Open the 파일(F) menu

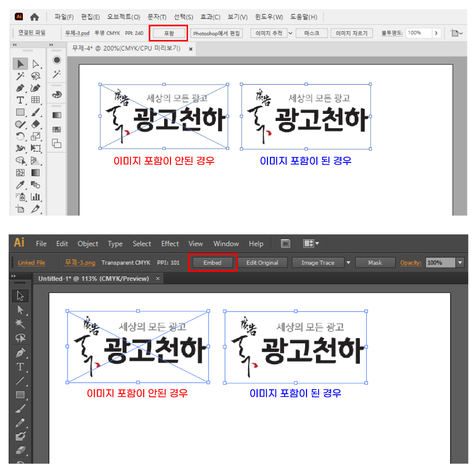point(64,17)
